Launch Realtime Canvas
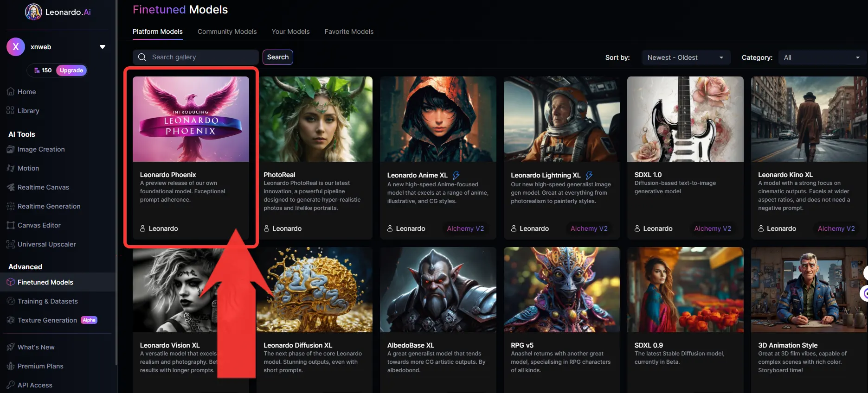 coord(38,187)
